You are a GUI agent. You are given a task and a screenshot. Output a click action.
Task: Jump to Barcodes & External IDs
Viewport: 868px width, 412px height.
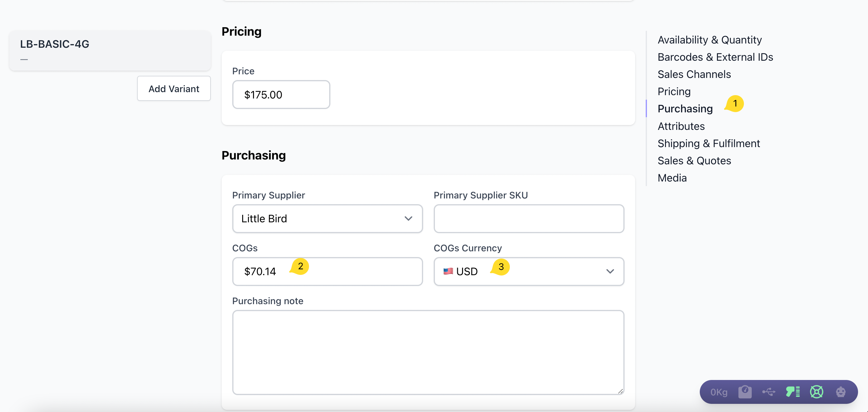click(715, 57)
